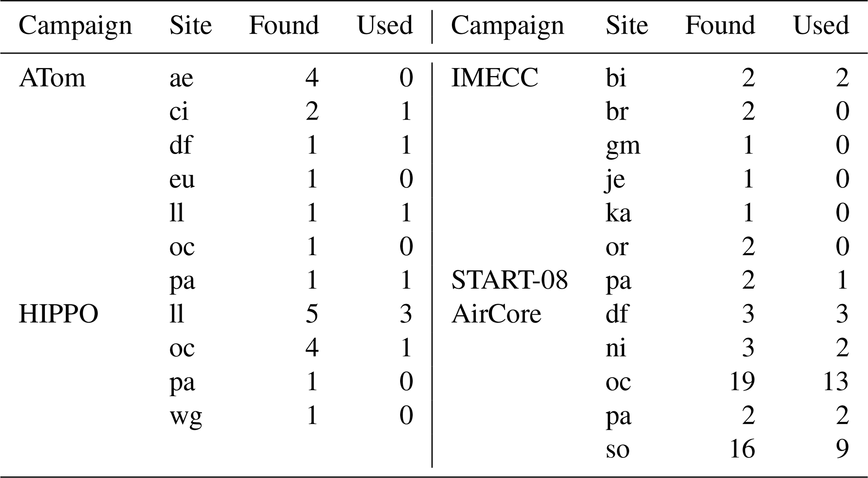The image size is (868, 478).
Task: Click the 'so' site entry
Action: tap(617, 449)
